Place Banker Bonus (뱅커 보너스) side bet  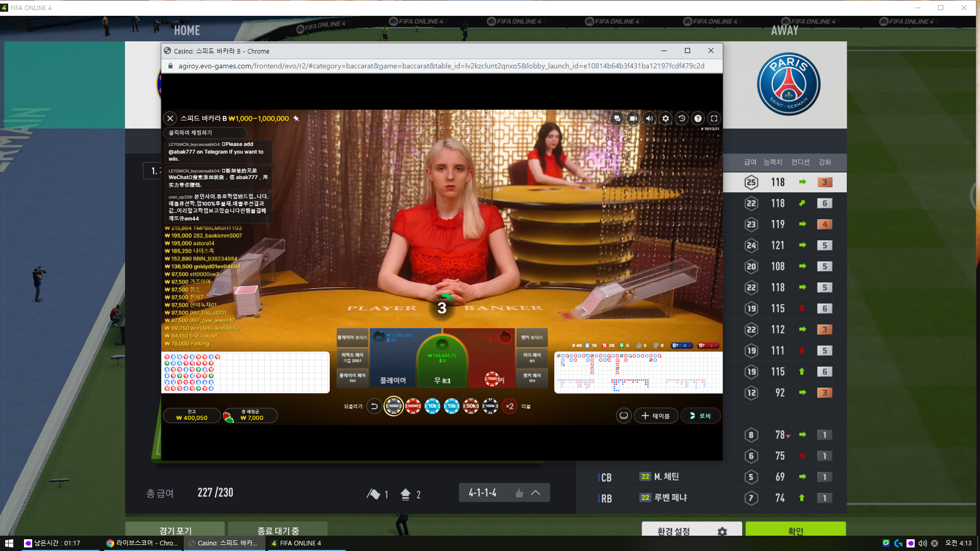point(532,337)
